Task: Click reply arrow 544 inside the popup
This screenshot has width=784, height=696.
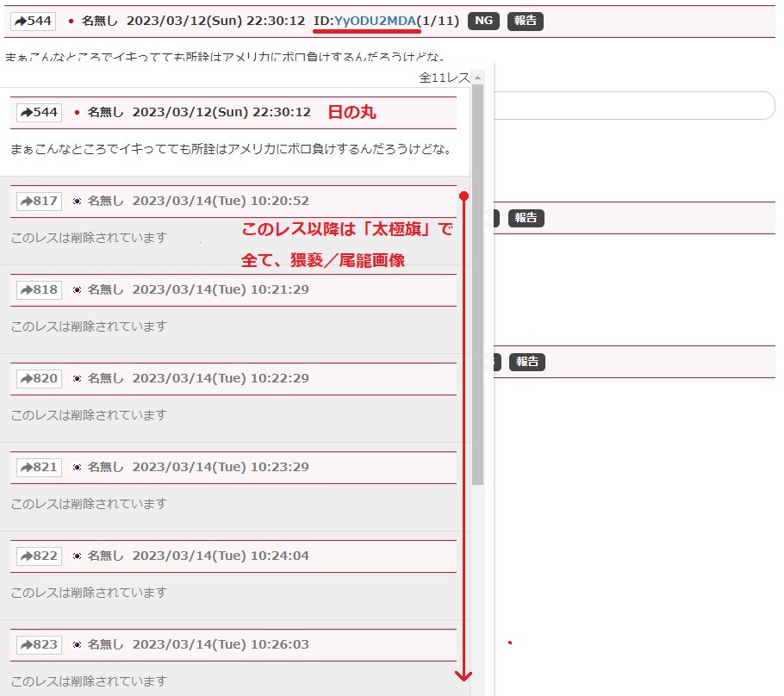Action: pos(39,113)
